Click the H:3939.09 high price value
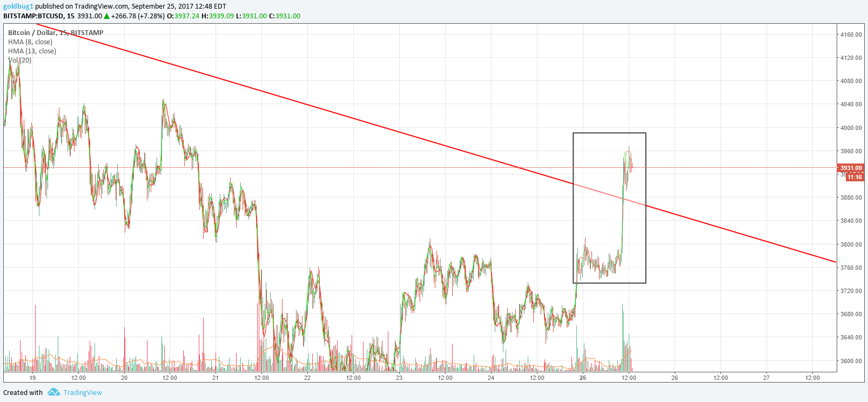 [x=218, y=16]
